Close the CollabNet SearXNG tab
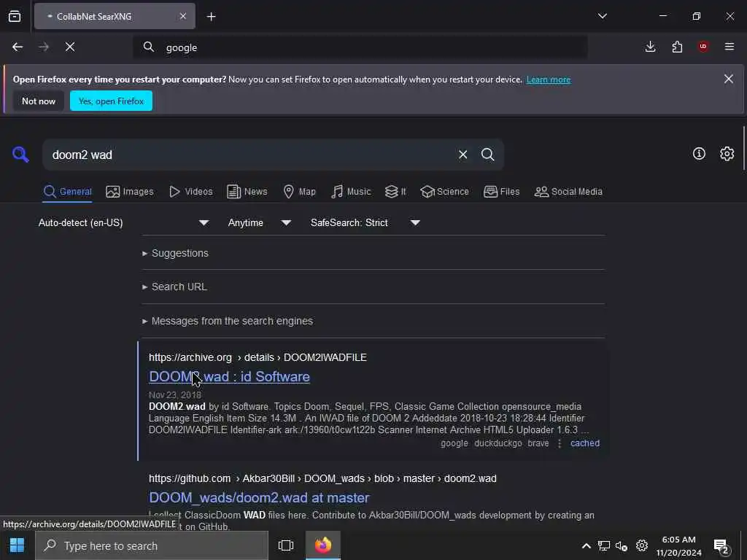Image resolution: width=747 pixels, height=560 pixels. click(183, 16)
